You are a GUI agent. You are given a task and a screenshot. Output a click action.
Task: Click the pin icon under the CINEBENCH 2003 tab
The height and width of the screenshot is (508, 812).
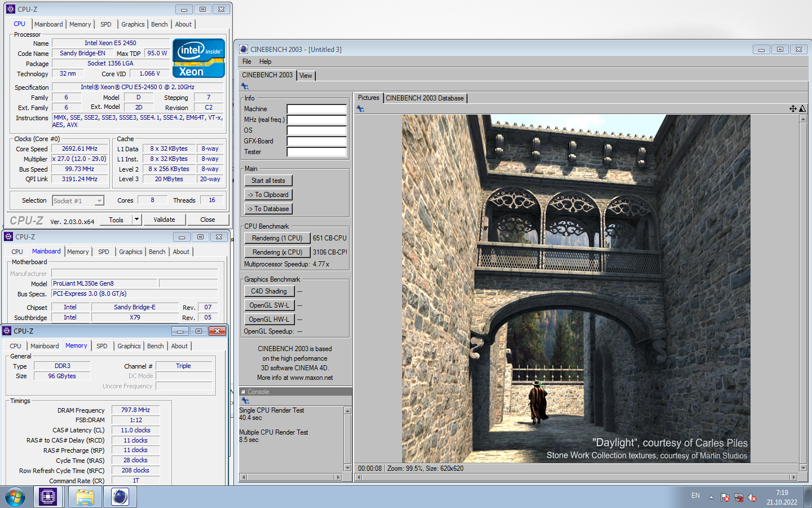point(245,86)
